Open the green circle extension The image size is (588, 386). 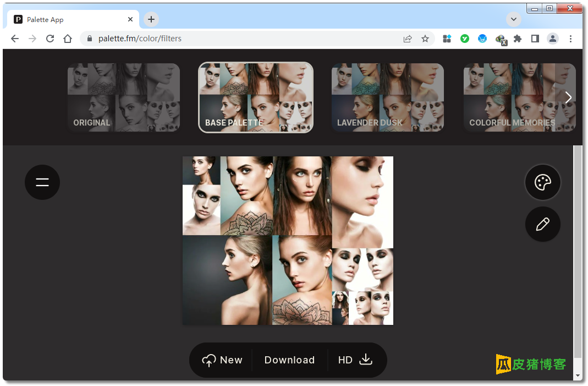pyautogui.click(x=465, y=39)
